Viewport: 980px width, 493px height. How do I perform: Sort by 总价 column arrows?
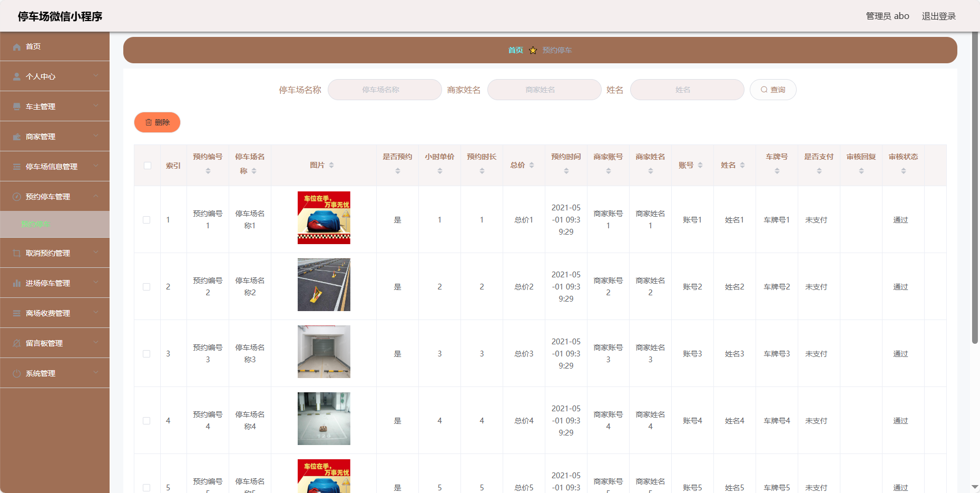coord(532,165)
